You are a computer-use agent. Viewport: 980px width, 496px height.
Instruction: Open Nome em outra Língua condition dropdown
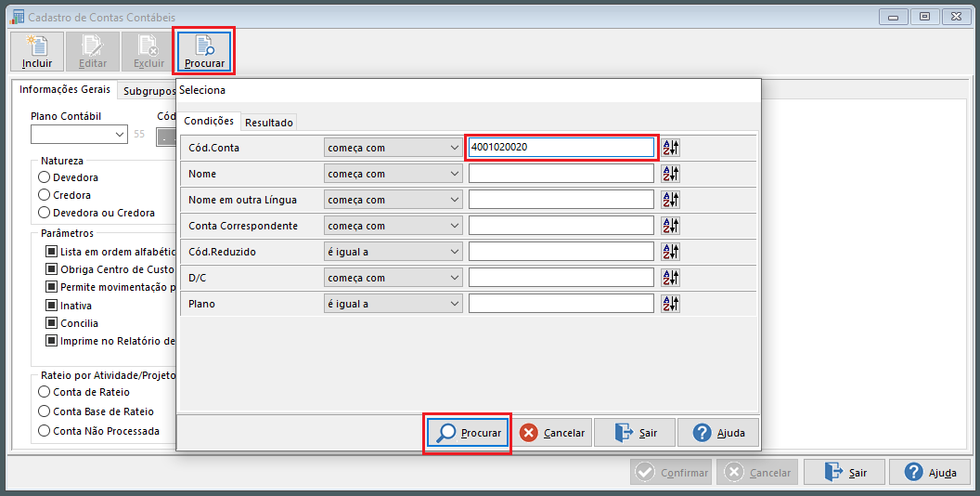pos(393,200)
